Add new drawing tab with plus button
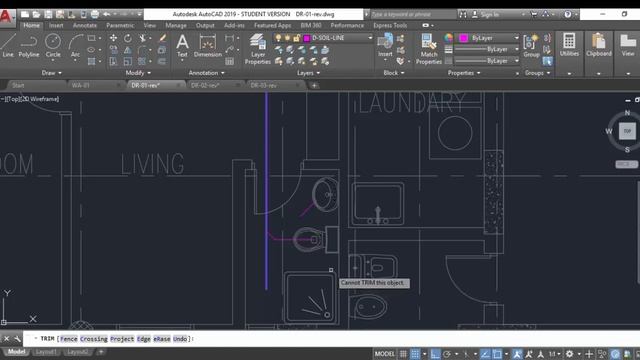 click(x=314, y=85)
